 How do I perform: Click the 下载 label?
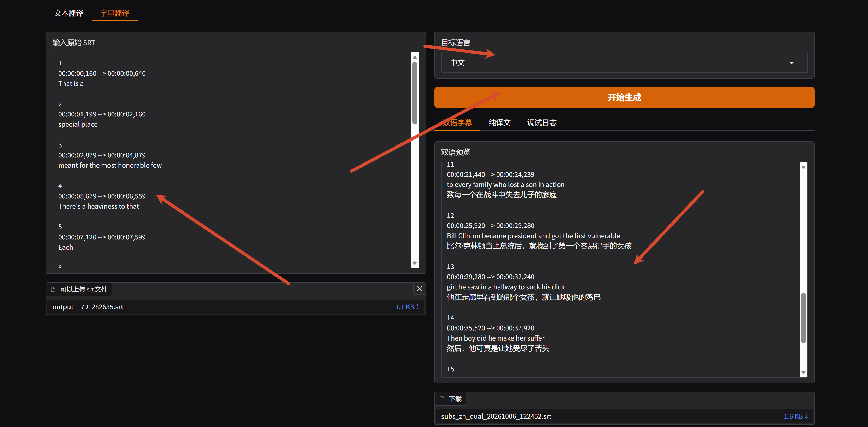pyautogui.click(x=455, y=399)
